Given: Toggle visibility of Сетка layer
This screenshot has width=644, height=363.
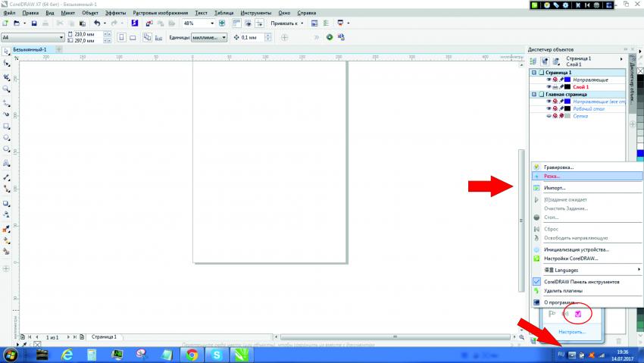Looking at the screenshot, I should pyautogui.click(x=549, y=116).
